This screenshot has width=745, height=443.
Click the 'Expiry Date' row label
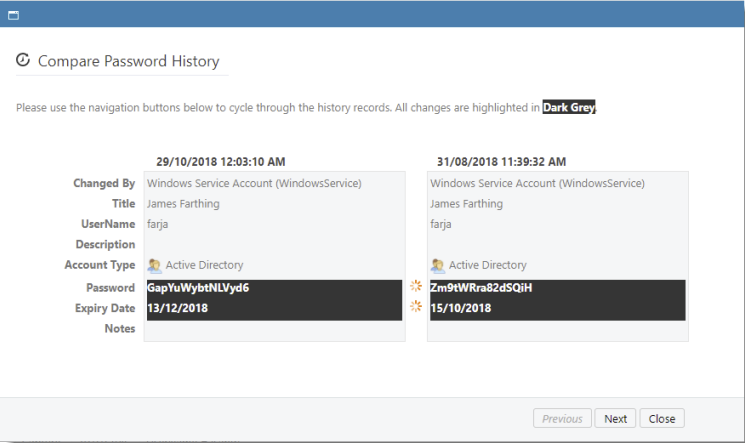(x=105, y=308)
